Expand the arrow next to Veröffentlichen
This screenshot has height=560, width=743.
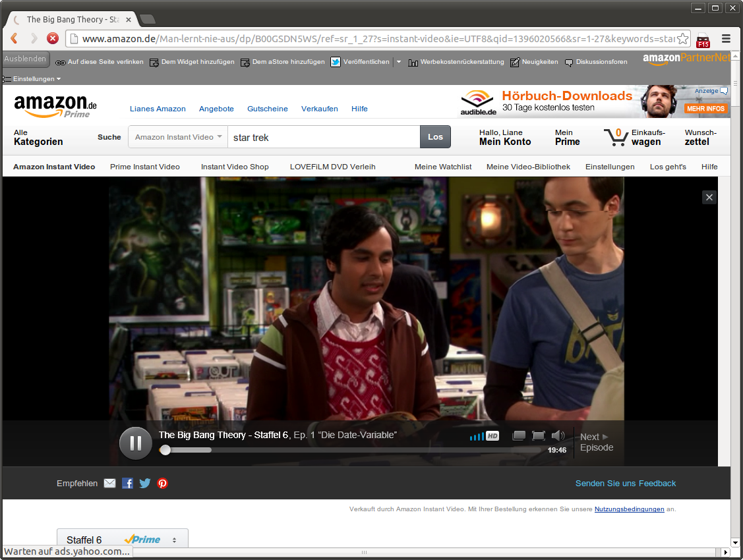coord(398,62)
